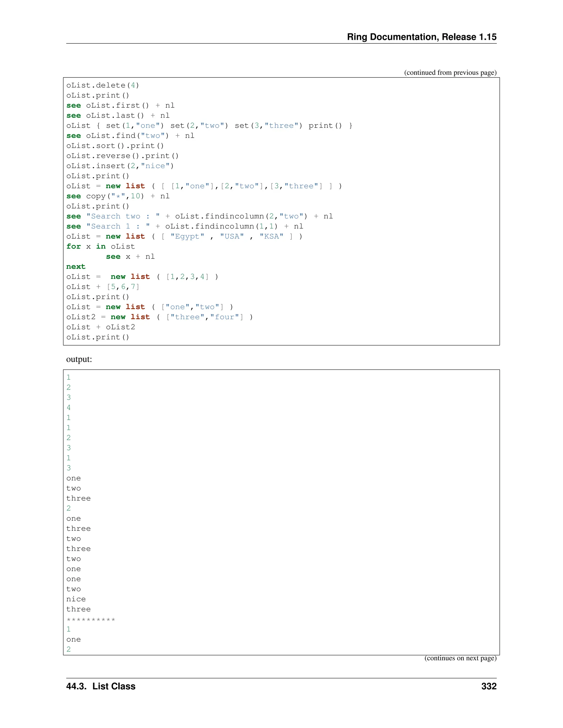
Task: Click the continued from previous page note
Action: (x=450, y=73)
